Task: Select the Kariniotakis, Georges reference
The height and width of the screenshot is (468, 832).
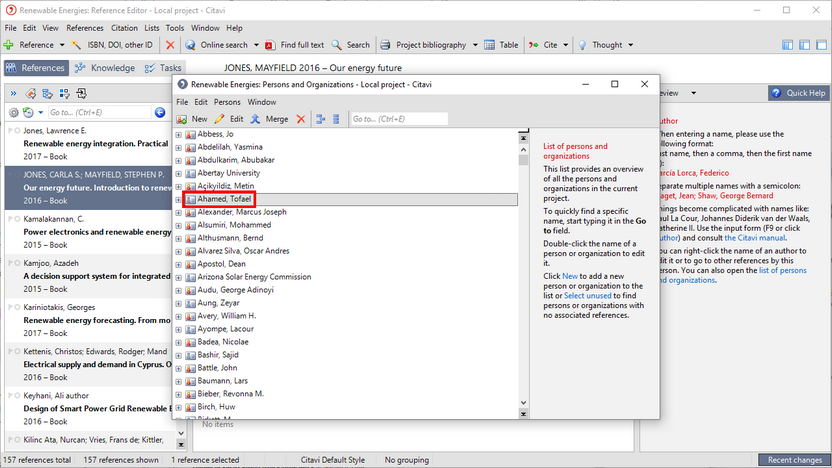Action: tap(89, 320)
